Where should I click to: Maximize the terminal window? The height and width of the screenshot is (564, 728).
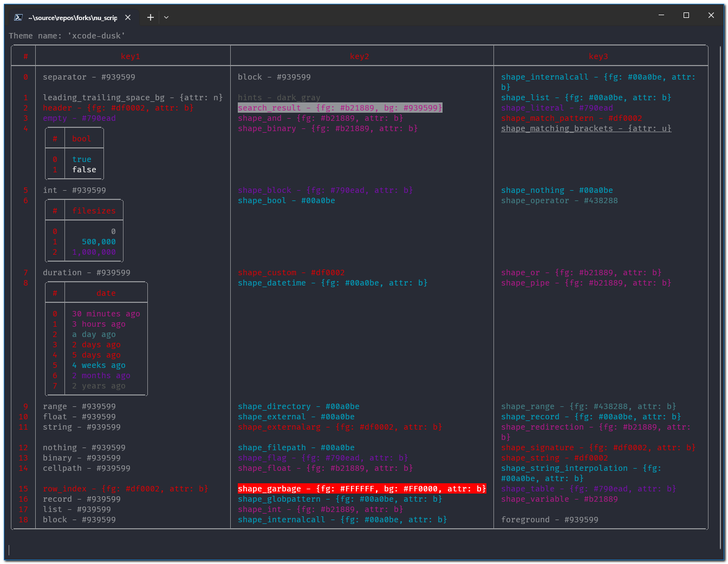(x=686, y=15)
